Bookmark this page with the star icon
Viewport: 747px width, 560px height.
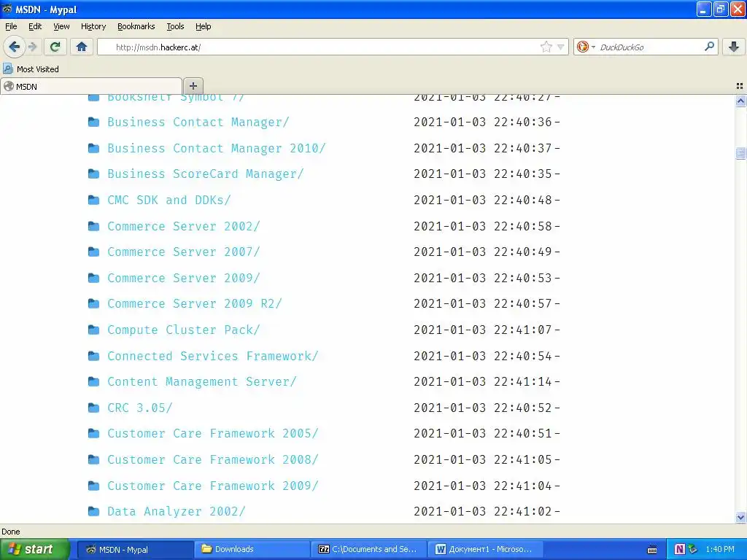[546, 47]
